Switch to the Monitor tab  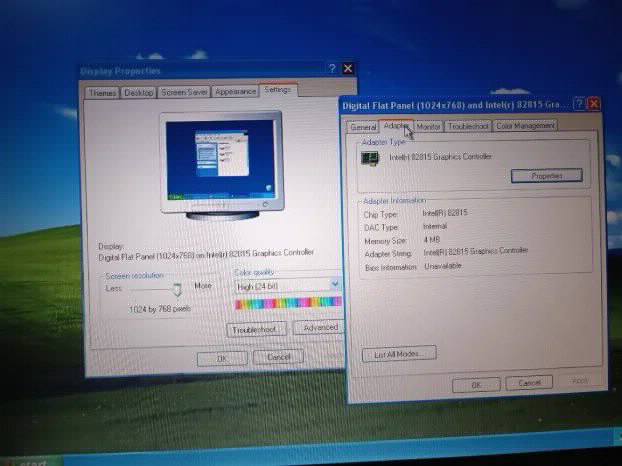pyautogui.click(x=428, y=127)
